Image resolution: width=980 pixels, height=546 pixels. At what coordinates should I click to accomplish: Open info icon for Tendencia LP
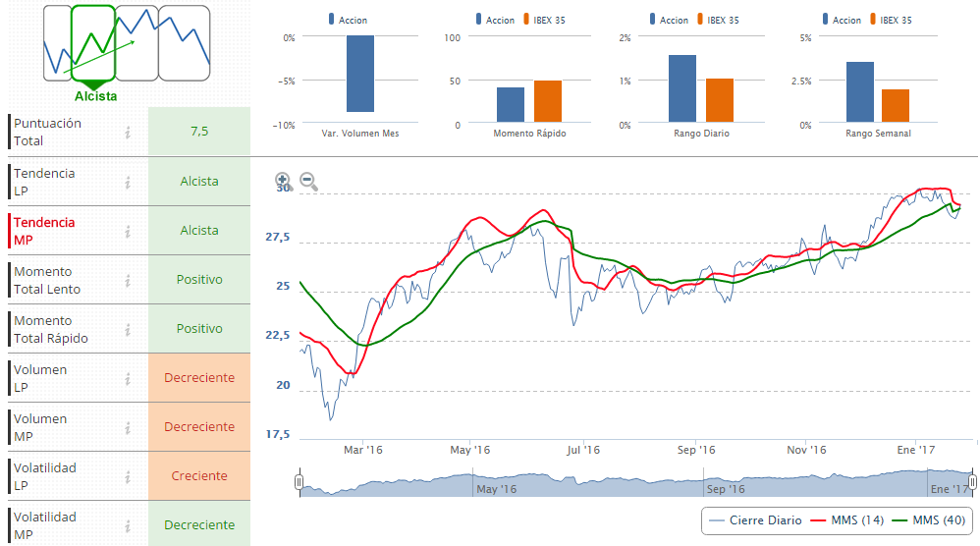128,182
